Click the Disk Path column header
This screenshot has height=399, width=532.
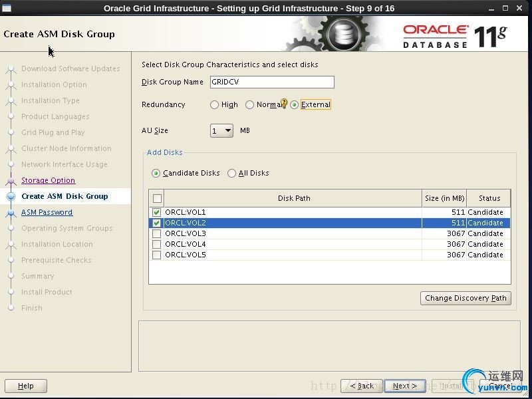(293, 198)
